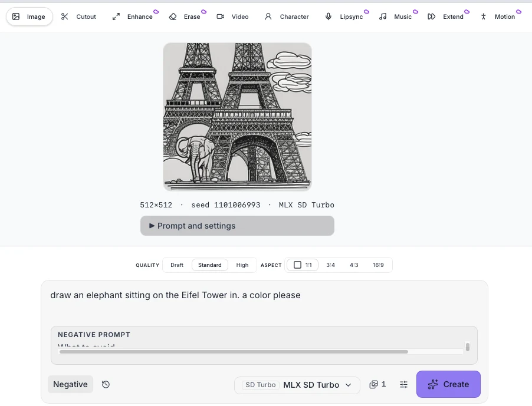Screen dimensions: 532x406
Task: Click the Extend fast-forward icon
Action: point(431,16)
